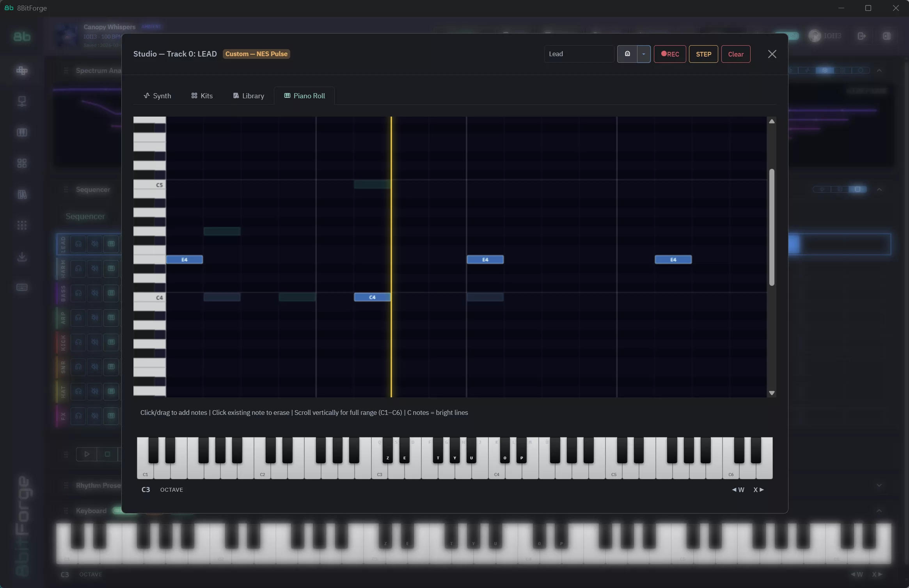Select the kits grid icon in the sidebar

(x=22, y=163)
